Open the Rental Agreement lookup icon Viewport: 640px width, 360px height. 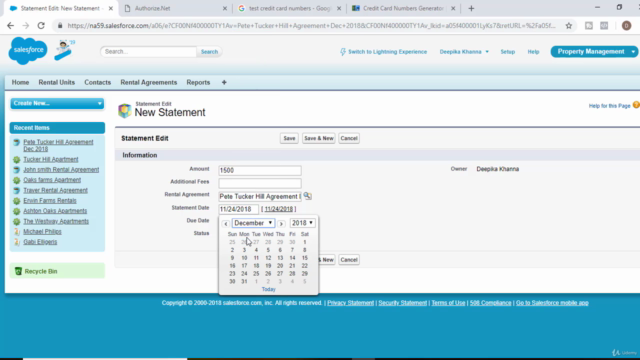[307, 196]
